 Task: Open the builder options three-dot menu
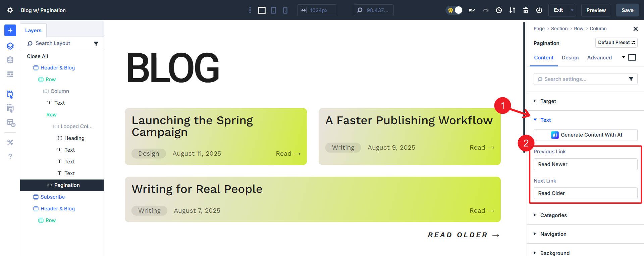coord(250,10)
